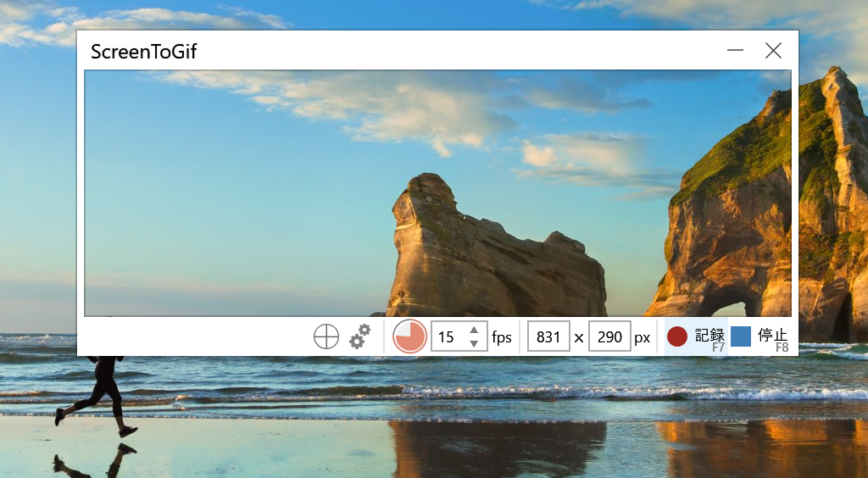Click the 15 fps value field
868x478 pixels.
tap(459, 336)
